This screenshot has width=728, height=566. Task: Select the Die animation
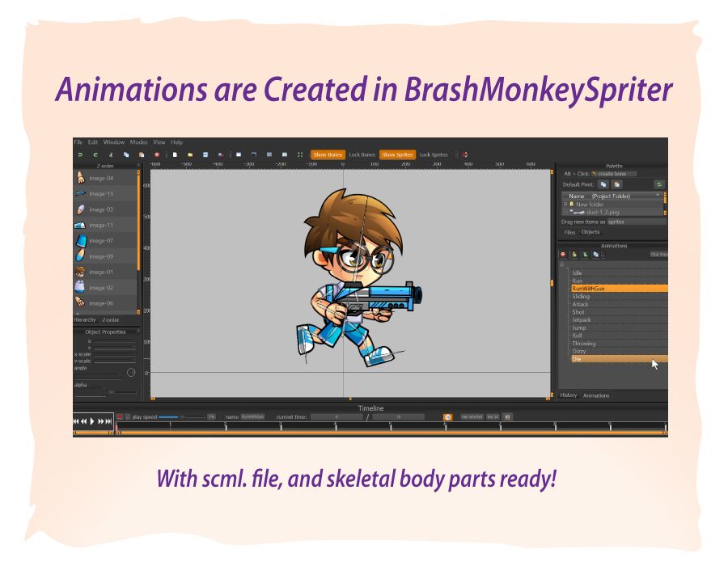coord(620,359)
